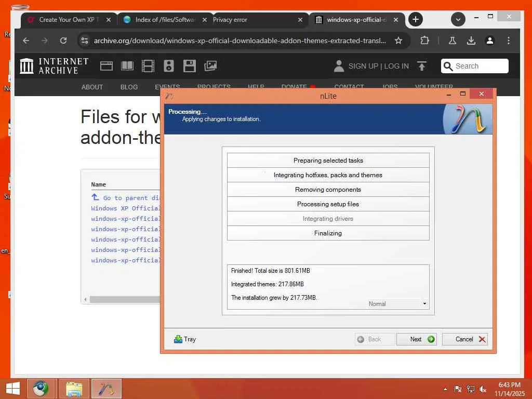Open the Images icon on Internet Archive
Image resolution: width=532 pixels, height=399 pixels.
(x=210, y=66)
